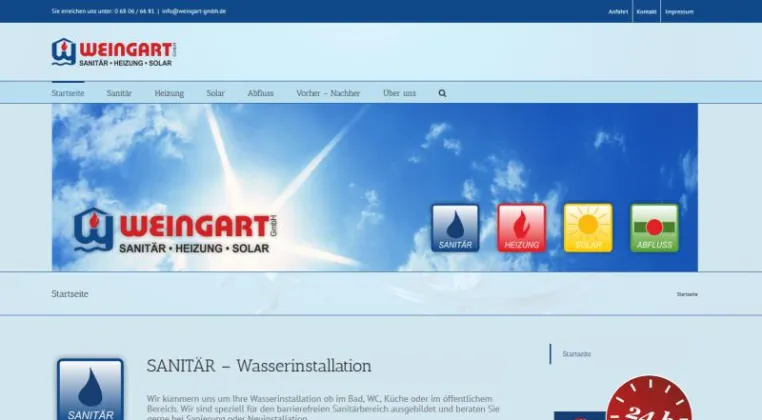Click the phone number 0 68 06 / 66 81
The image size is (762, 420).
click(x=134, y=11)
